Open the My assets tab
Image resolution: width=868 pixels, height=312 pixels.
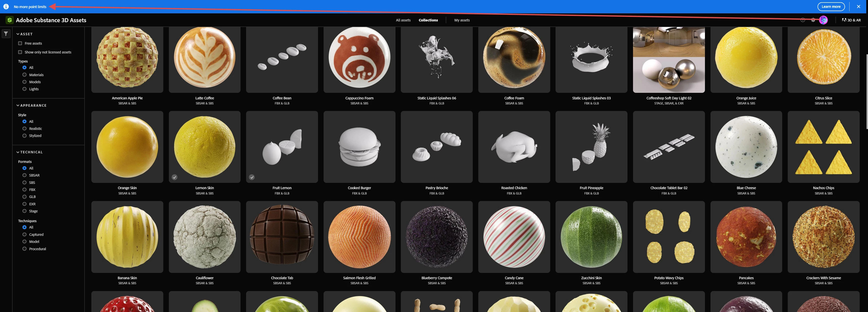tap(462, 20)
